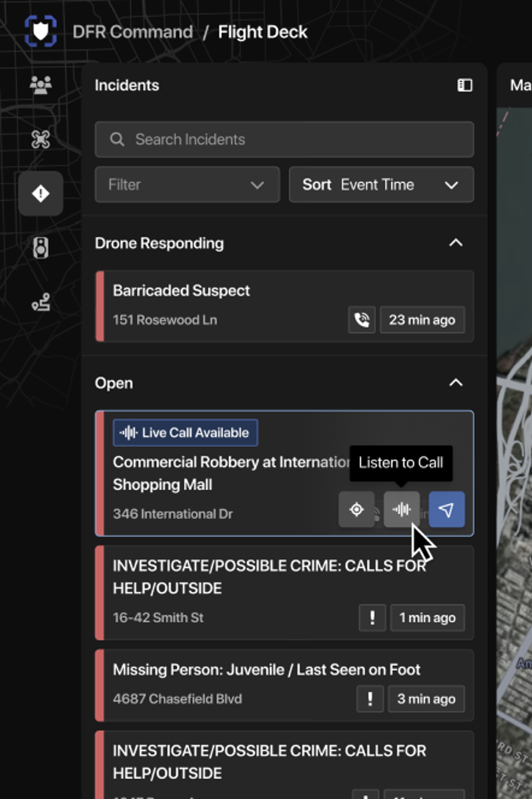532x799 pixels.
Task: Click the satellite map view
Action: coord(514,453)
